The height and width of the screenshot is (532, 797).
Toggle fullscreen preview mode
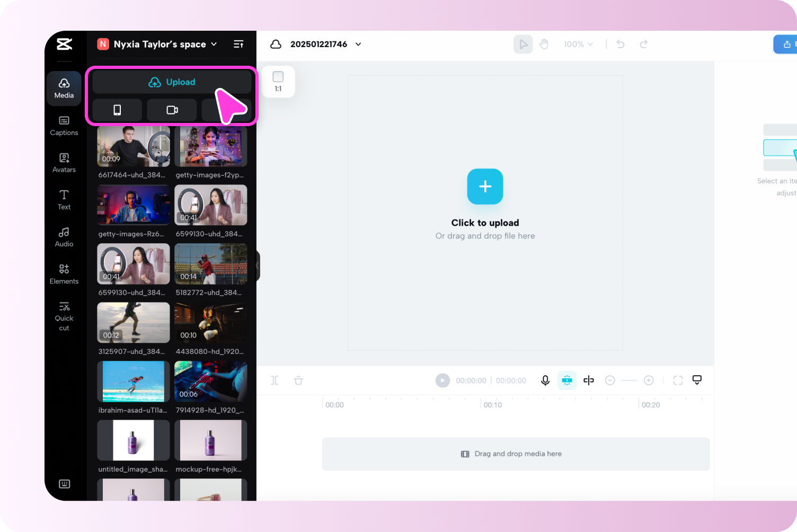click(678, 380)
